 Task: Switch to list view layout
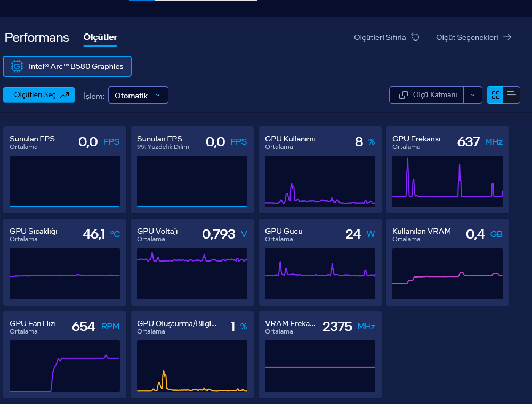click(x=511, y=95)
